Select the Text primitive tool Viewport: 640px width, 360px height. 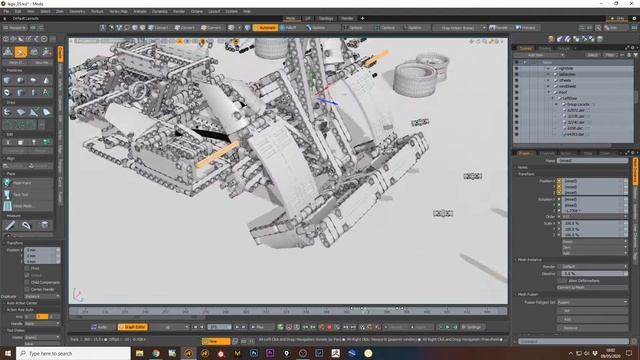[x=46, y=93]
